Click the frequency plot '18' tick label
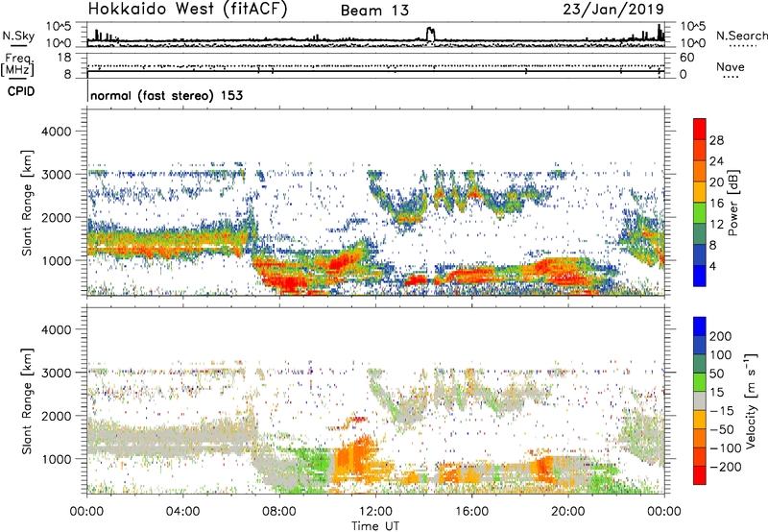 (64, 58)
